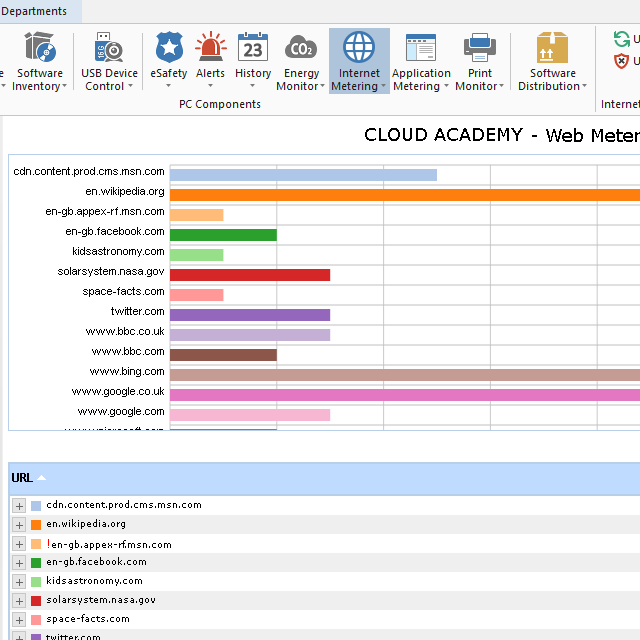The image size is (640, 640).
Task: Select cdn.content.prod.cms.msn.com in URL list
Action: click(124, 505)
